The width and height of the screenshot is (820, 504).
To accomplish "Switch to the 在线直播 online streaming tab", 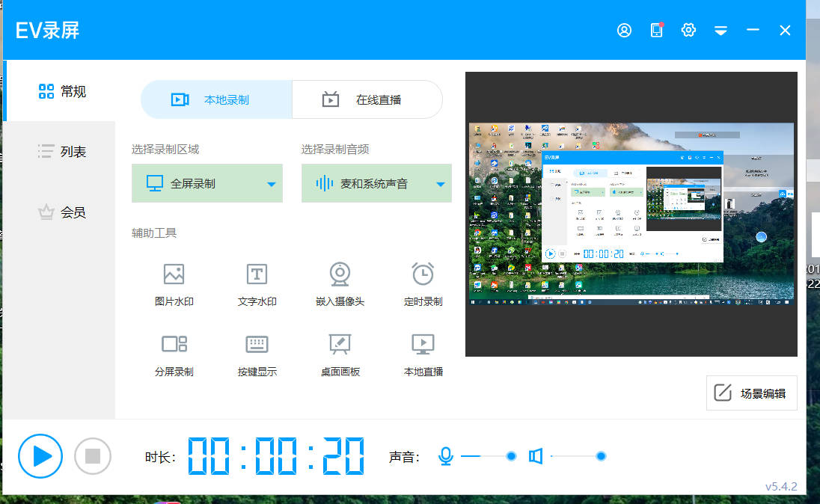I will [367, 99].
